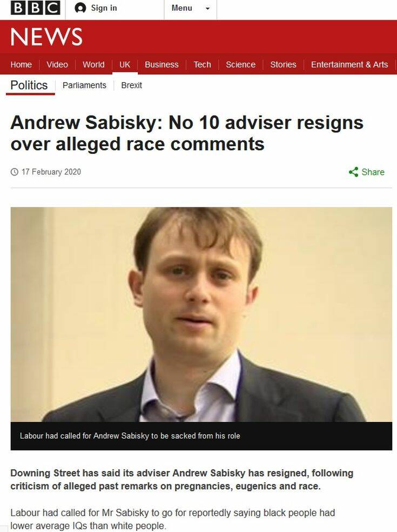Open the Brexit sub-section link
Image resolution: width=397 pixels, height=532 pixels.
pos(132,85)
